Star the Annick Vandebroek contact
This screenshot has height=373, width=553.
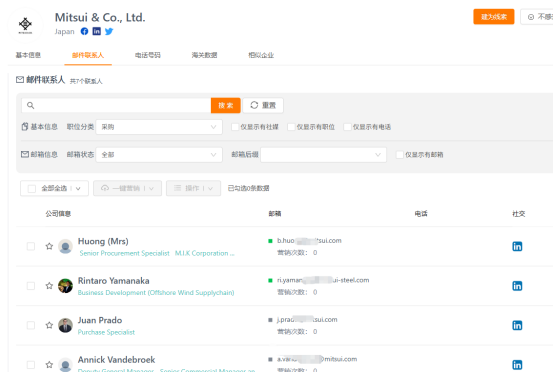[49, 365]
